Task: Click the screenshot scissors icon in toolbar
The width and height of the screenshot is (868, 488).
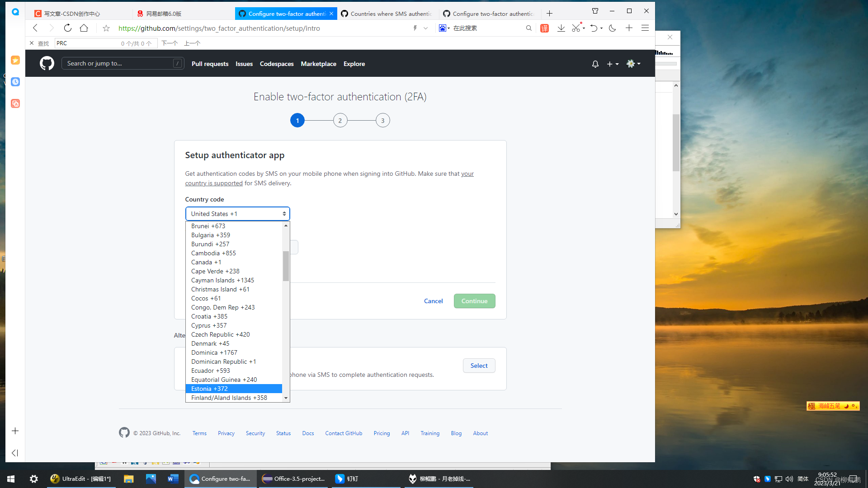Action: click(577, 28)
